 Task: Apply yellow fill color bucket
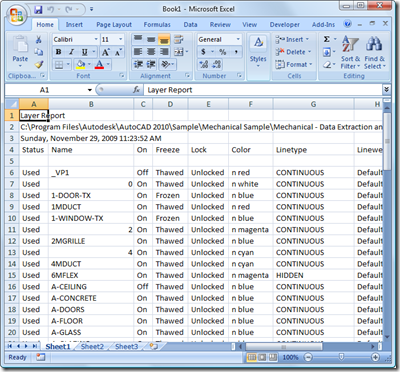[81, 64]
